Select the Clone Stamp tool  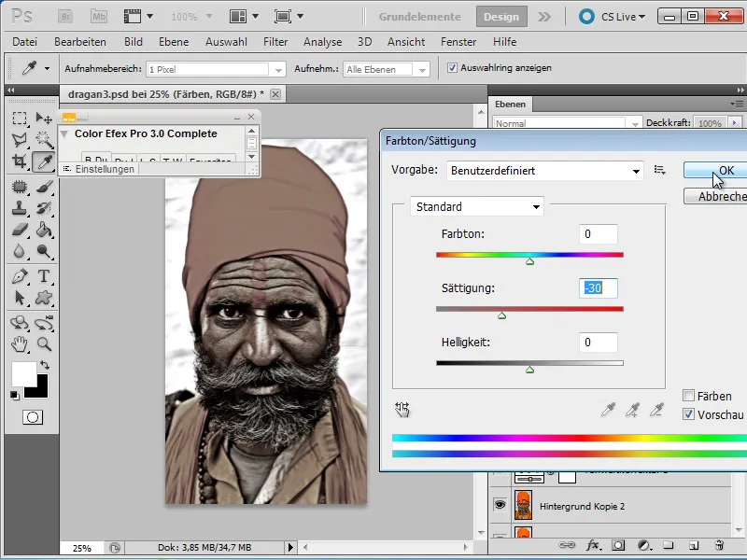(x=19, y=208)
